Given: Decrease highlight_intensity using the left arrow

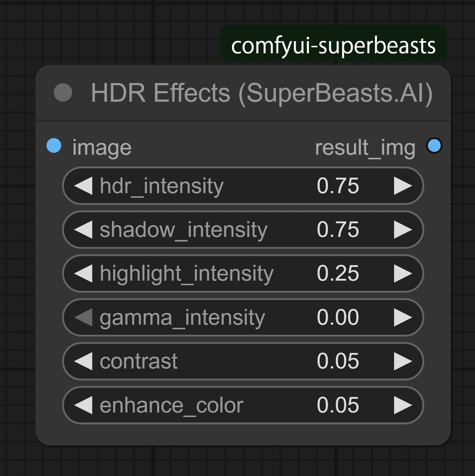Looking at the screenshot, I should pos(83,273).
